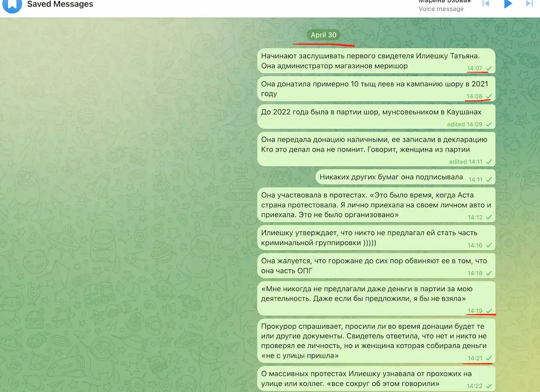Click the edited 14:11 timestamp
Image resolution: width=540 pixels, height=392 pixels.
tap(466, 162)
